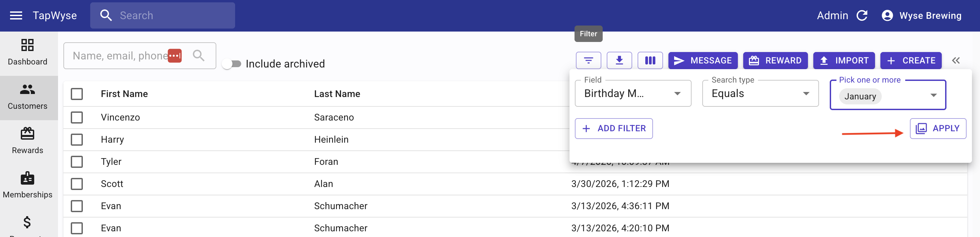Tick the checkbox for Scott Alan
This screenshot has height=237, width=980.
click(x=77, y=184)
